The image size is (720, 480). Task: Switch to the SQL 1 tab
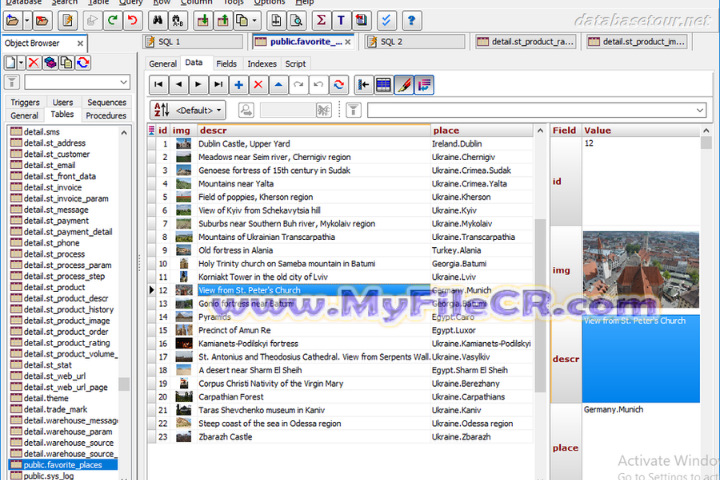coord(193,42)
